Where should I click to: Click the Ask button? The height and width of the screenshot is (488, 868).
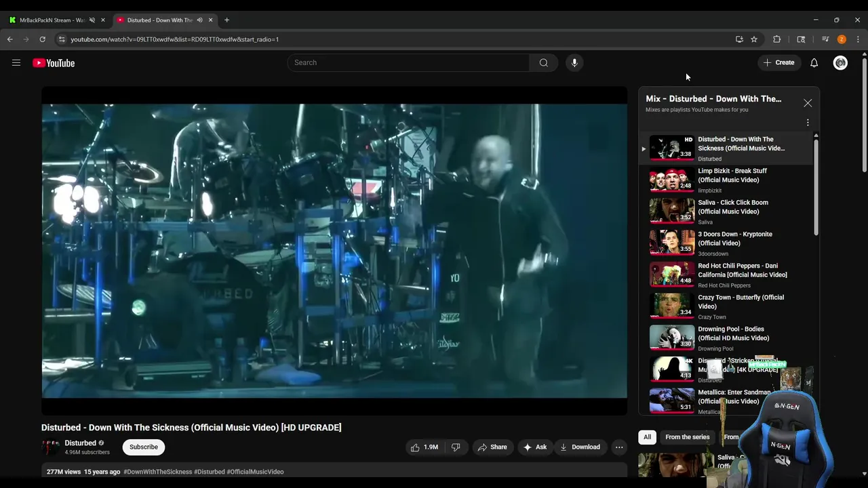(534, 447)
